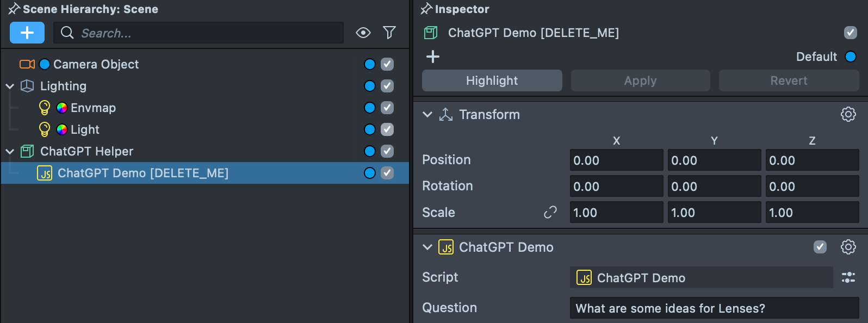The width and height of the screenshot is (868, 323).
Task: Click the script options sliders icon
Action: tap(848, 278)
